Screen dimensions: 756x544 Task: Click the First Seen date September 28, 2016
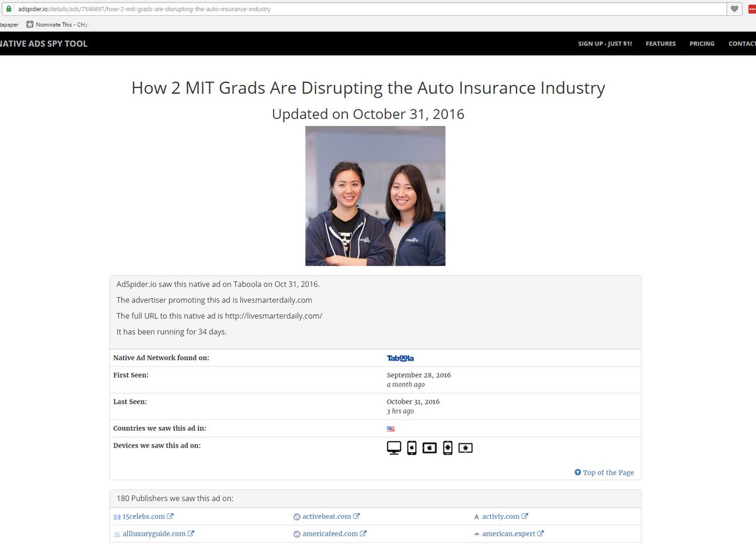[419, 375]
